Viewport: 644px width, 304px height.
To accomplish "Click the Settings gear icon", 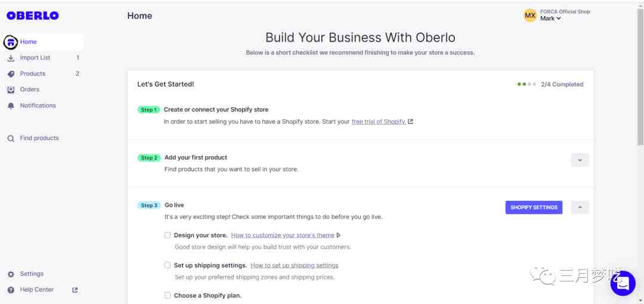I will click(11, 274).
